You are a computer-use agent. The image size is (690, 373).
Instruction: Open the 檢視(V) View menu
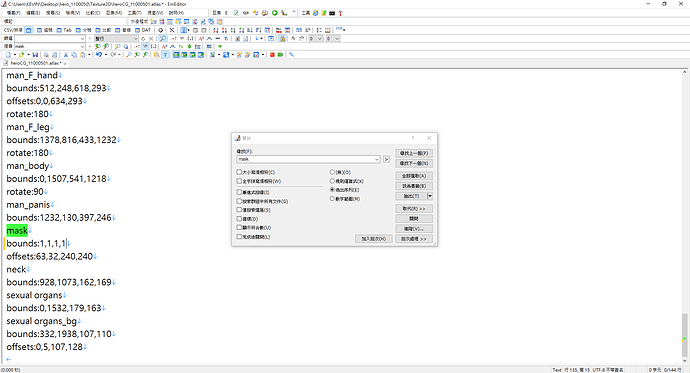[73, 13]
